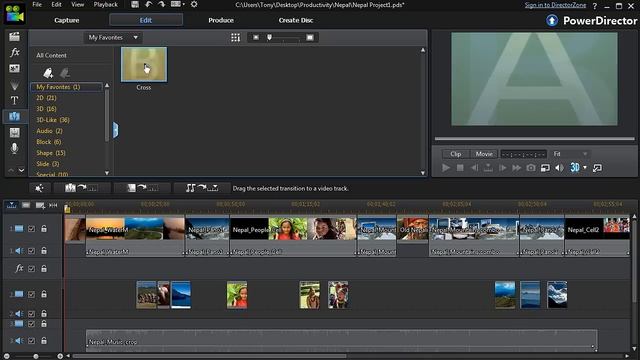Open Preferences gear icon

[194, 4]
